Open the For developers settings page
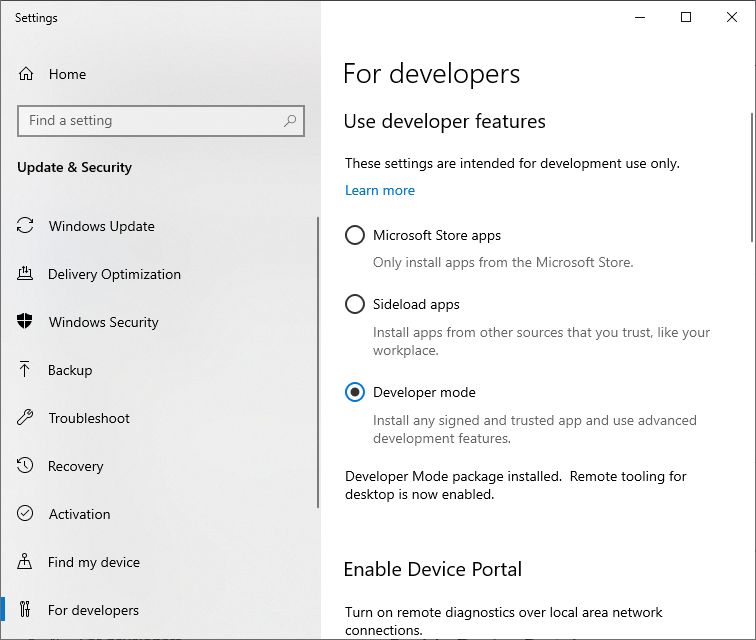The width and height of the screenshot is (756, 640). pyautogui.click(x=93, y=610)
